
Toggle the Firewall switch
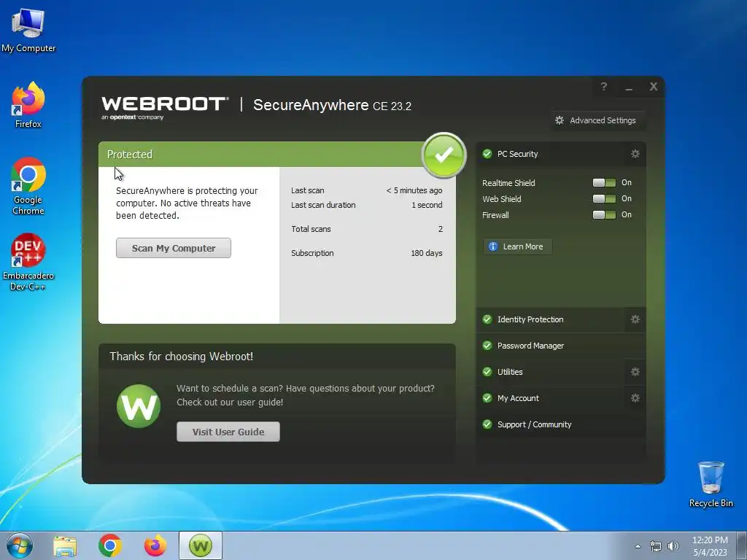(x=604, y=215)
